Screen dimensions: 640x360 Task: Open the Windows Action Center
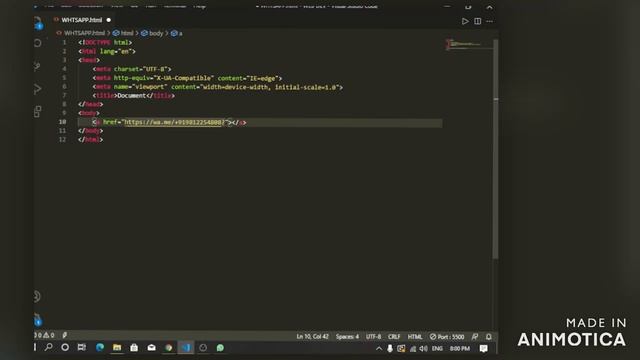pyautogui.click(x=483, y=349)
